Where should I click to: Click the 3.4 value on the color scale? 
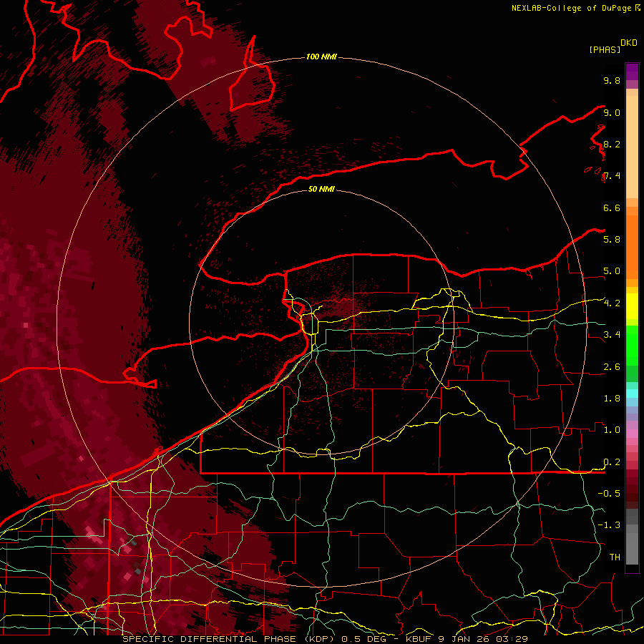point(612,334)
